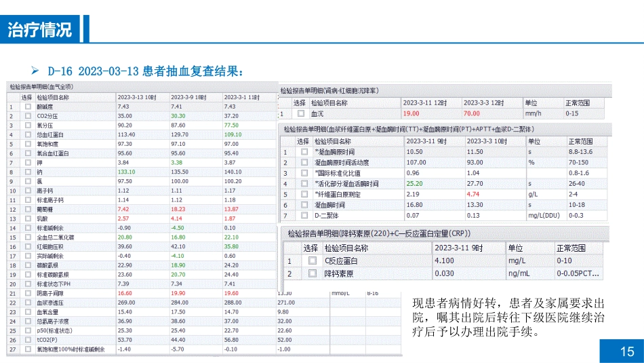Select the 血浆渗透压 checkbox
This screenshot has height=363, width=644.
click(28, 303)
